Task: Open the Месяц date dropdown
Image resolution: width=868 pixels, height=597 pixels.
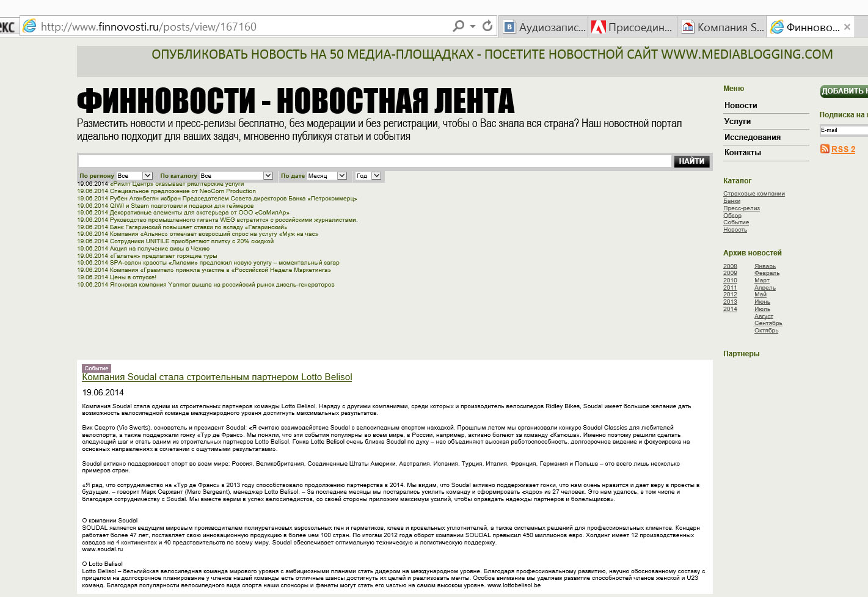Action: (327, 175)
